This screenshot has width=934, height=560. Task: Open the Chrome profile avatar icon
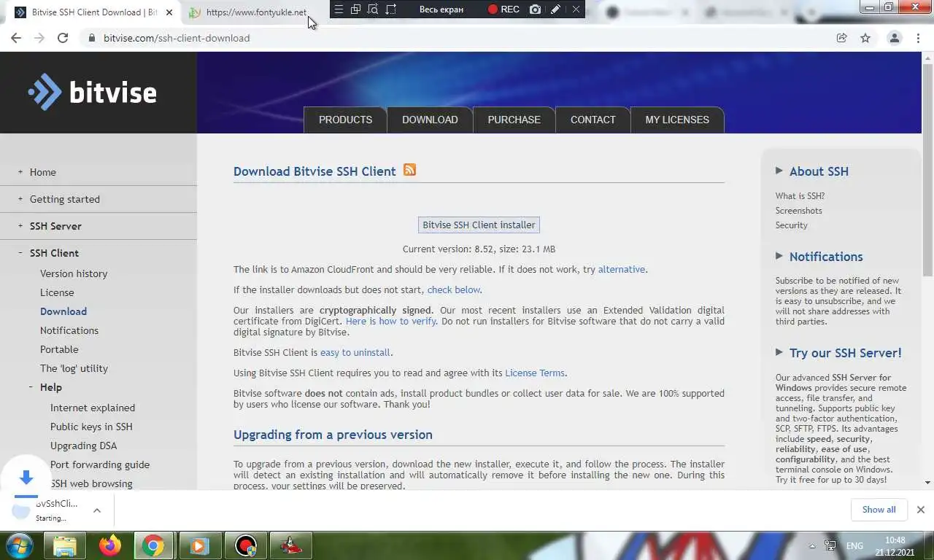pyautogui.click(x=894, y=38)
